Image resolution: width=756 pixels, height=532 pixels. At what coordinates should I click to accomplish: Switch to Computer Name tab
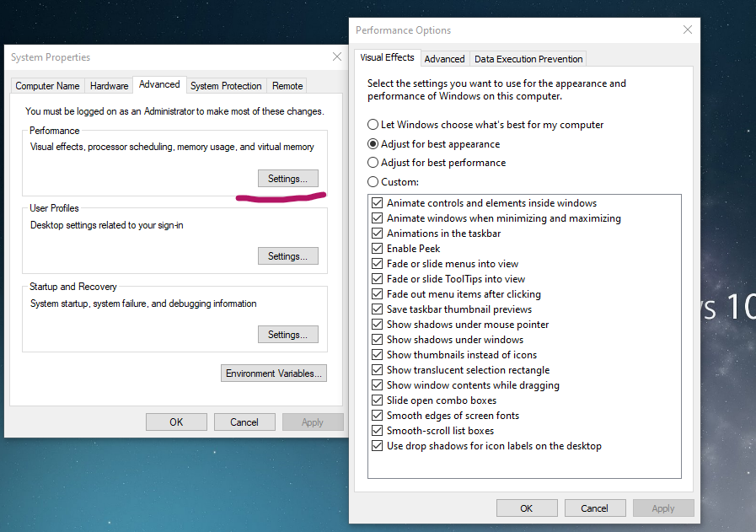pyautogui.click(x=47, y=86)
